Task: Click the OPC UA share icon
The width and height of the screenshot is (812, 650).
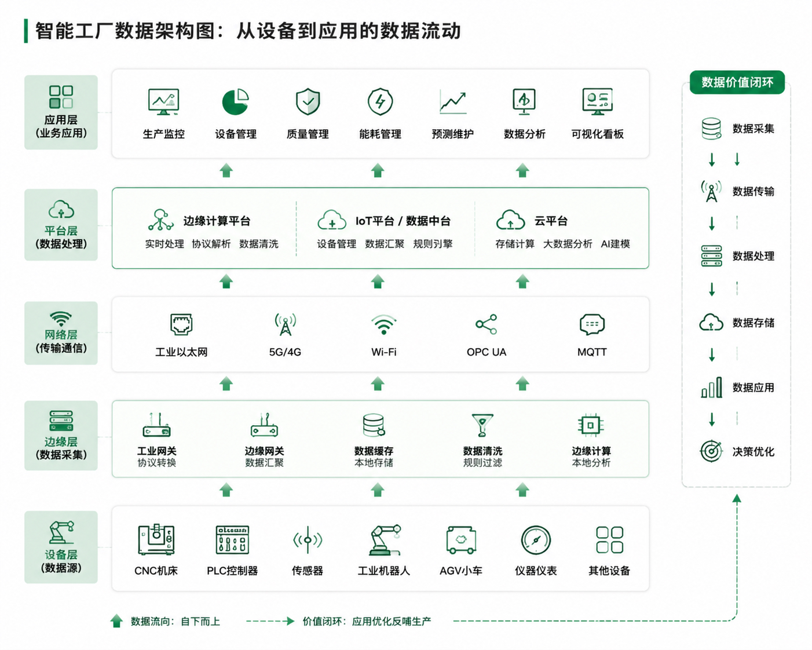Action: 486,324
